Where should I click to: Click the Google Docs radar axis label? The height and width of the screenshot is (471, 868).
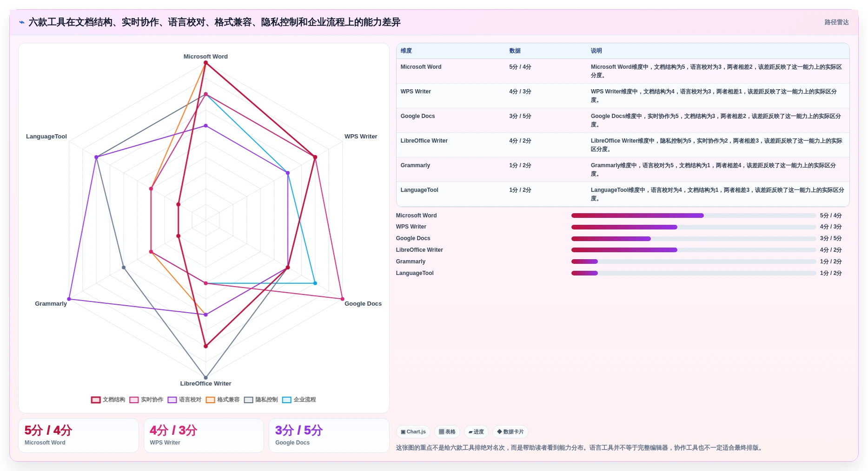tap(363, 304)
